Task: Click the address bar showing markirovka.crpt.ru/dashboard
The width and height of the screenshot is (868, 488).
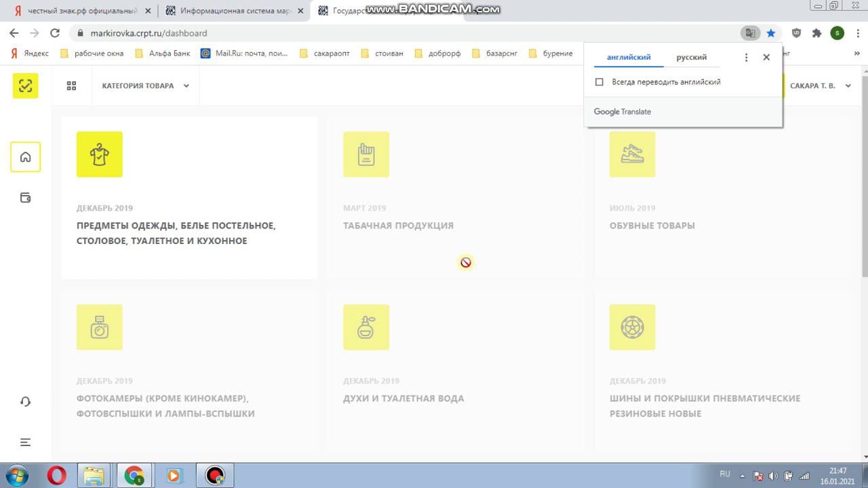Action: click(x=407, y=33)
